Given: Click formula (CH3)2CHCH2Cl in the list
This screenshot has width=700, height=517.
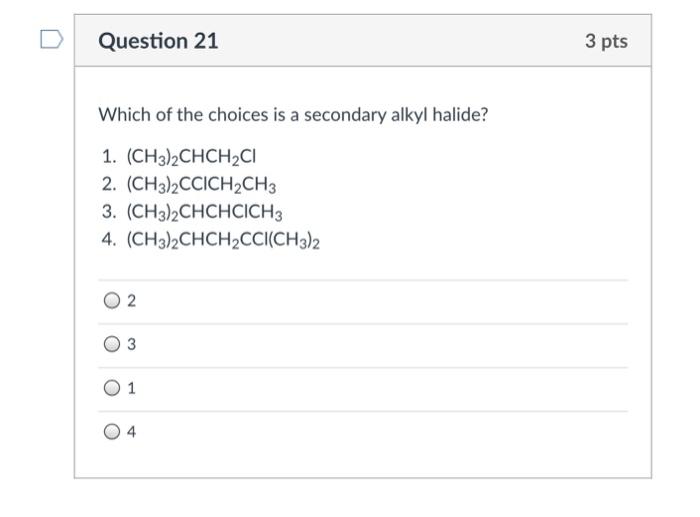Looking at the screenshot, I should (192, 157).
